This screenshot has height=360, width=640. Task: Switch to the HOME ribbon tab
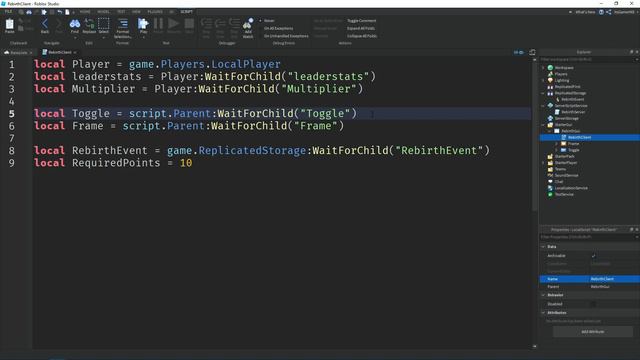pos(85,12)
